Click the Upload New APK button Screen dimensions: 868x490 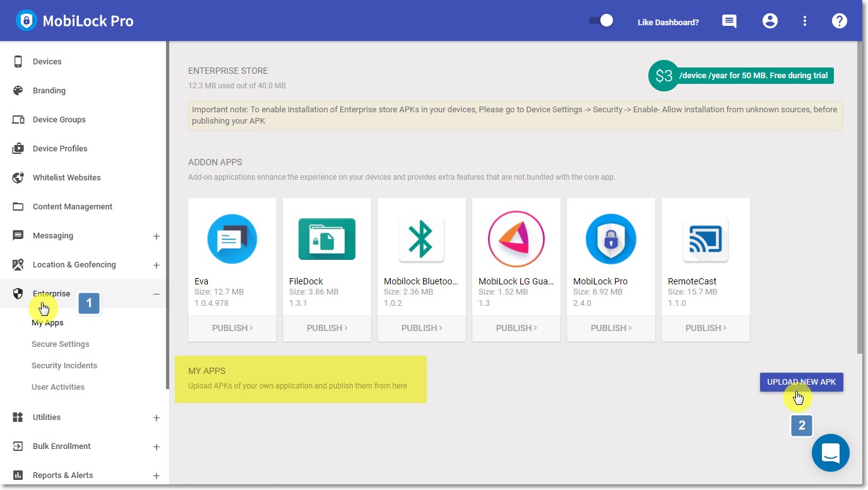click(802, 382)
